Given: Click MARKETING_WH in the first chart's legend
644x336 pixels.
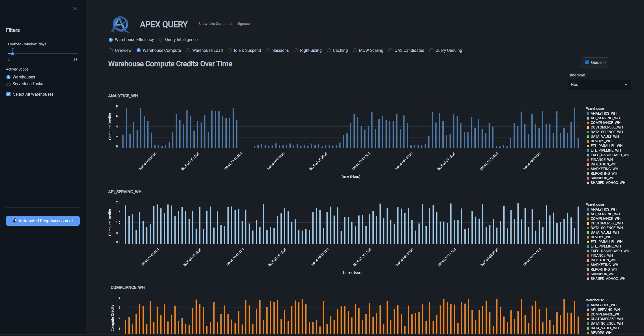Looking at the screenshot, I should click(x=602, y=169).
